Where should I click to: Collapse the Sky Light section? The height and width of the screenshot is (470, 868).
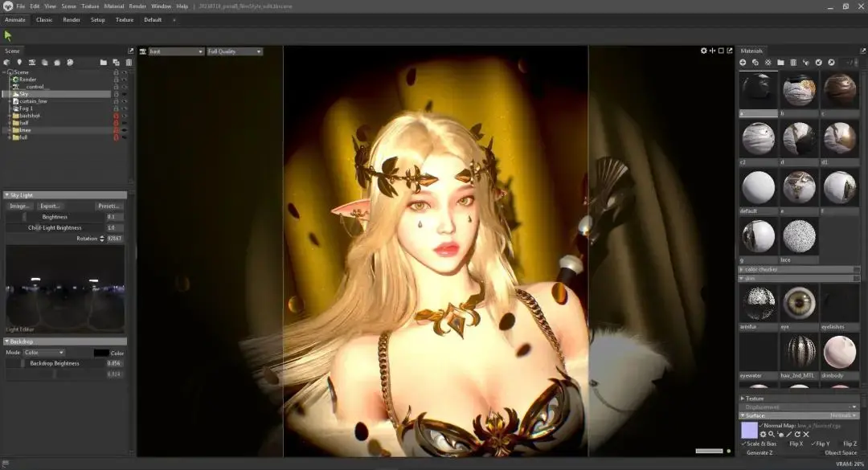coord(7,195)
